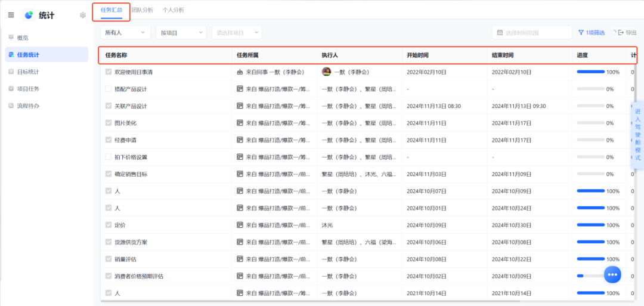Click the source icon in 欢迎使用日事清 row

(240, 72)
